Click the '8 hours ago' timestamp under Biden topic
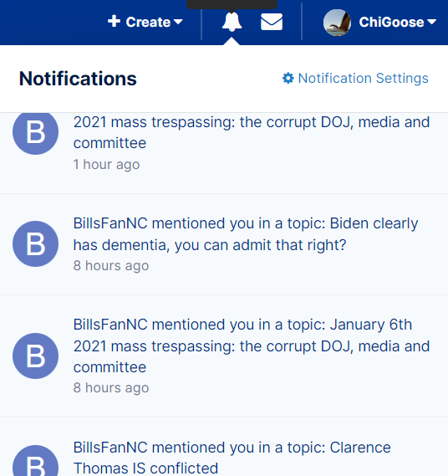This screenshot has width=448, height=476. click(x=111, y=266)
